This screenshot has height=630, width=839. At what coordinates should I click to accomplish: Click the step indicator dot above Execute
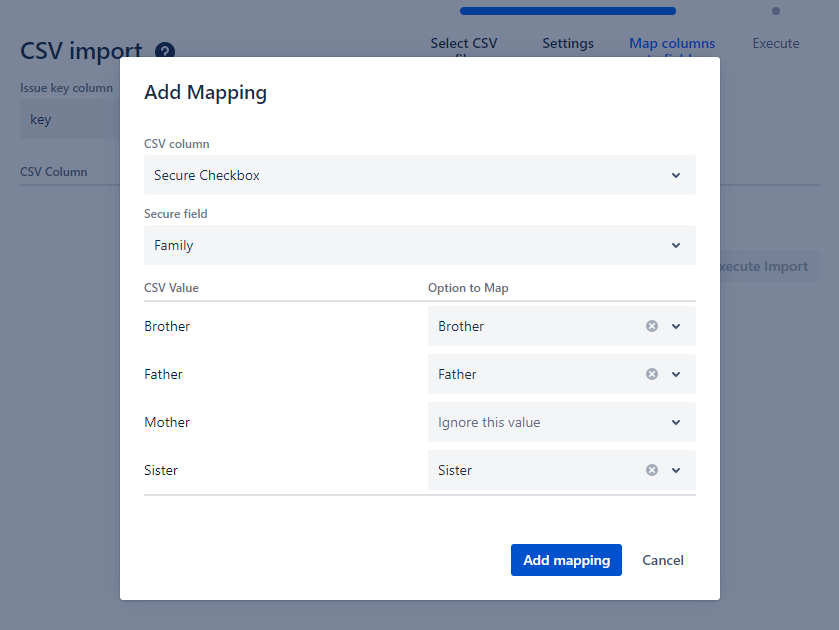(x=776, y=11)
